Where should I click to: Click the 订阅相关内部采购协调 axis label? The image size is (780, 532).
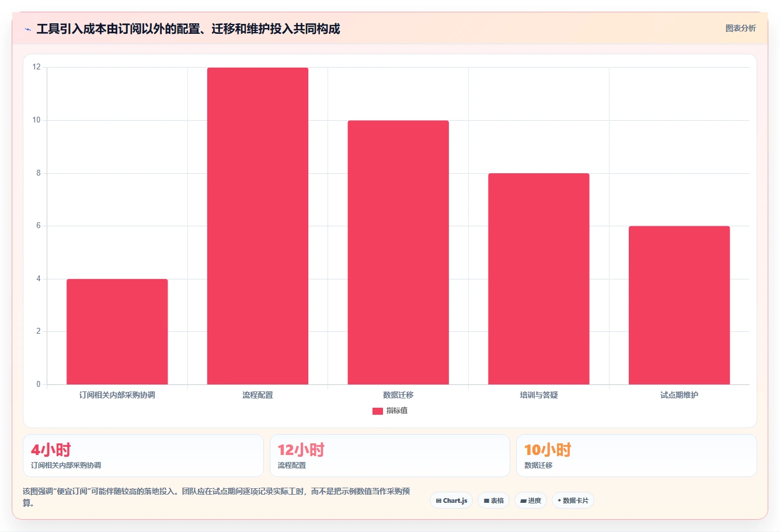point(117,395)
